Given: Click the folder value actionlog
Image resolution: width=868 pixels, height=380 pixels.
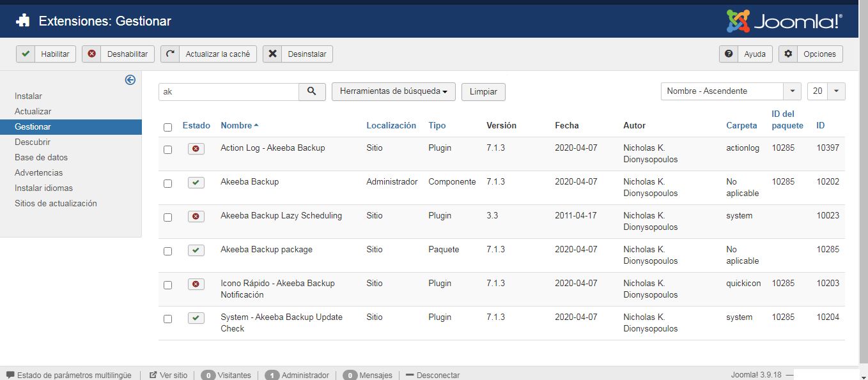Looking at the screenshot, I should tap(743, 148).
